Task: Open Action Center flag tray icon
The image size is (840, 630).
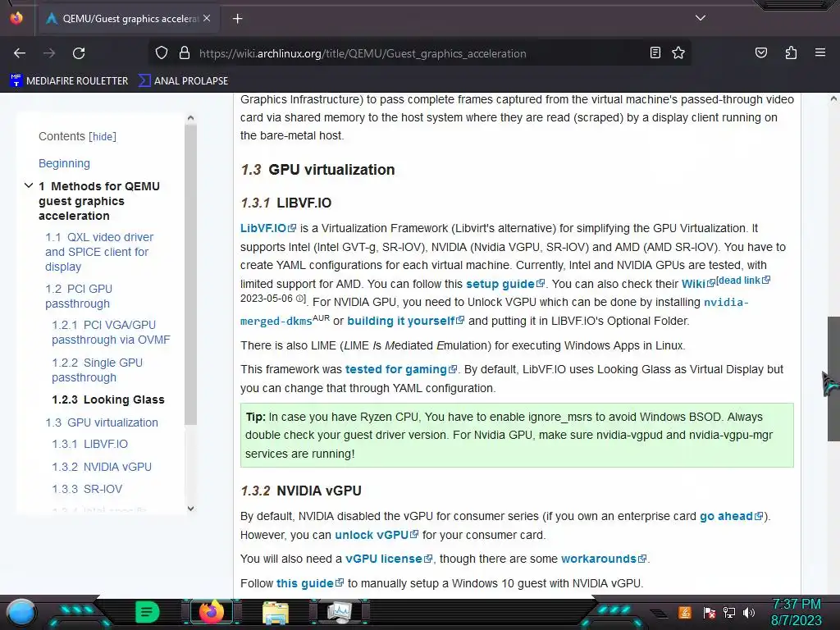Action: click(710, 612)
